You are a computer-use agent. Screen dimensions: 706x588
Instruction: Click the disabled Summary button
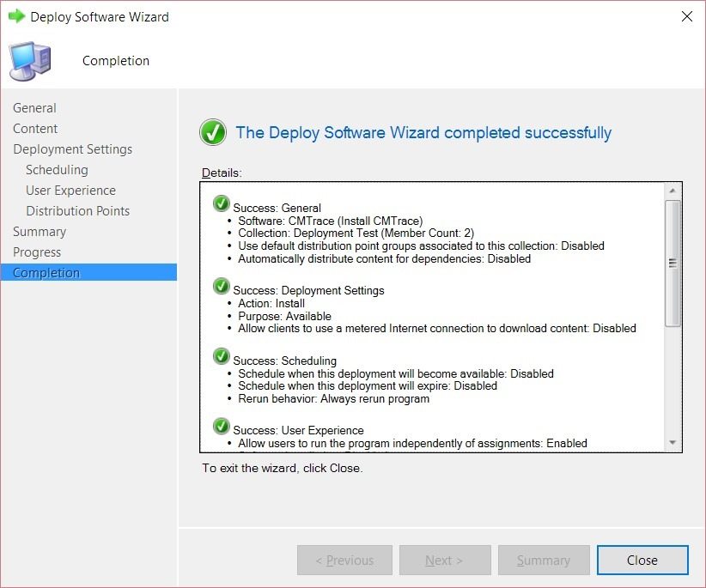click(x=544, y=561)
